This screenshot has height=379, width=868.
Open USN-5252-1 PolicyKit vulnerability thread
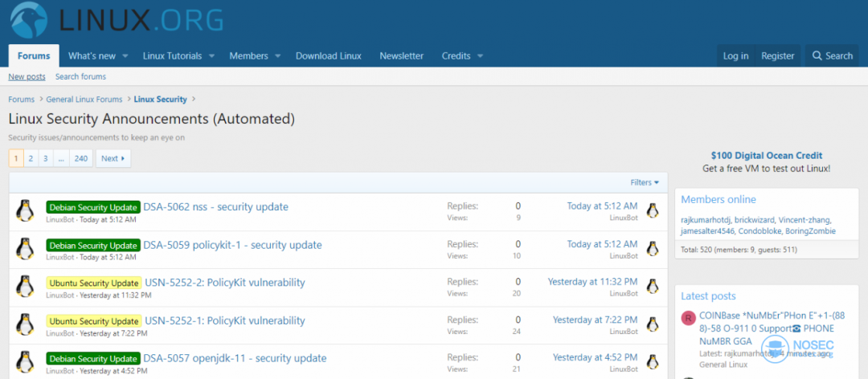point(225,320)
